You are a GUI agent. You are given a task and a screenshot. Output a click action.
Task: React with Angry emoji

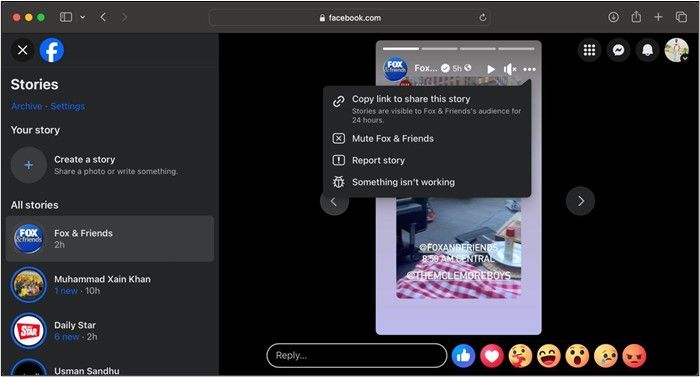point(634,356)
